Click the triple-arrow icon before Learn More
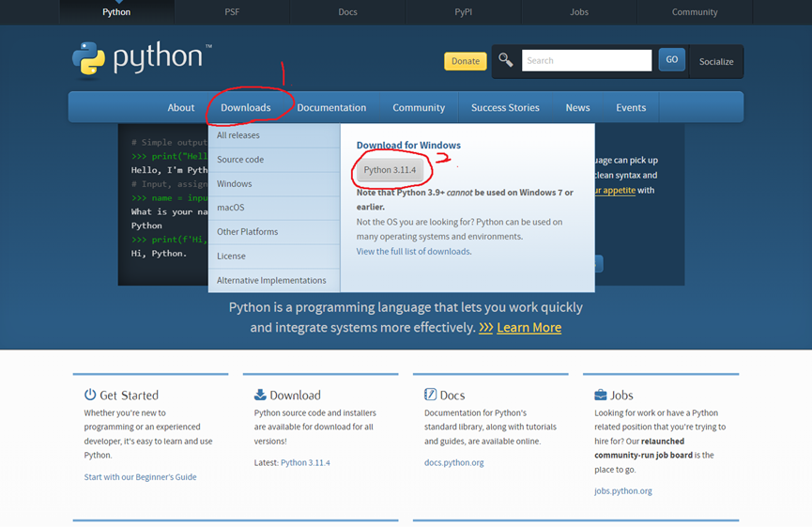812x528 pixels. tap(485, 328)
